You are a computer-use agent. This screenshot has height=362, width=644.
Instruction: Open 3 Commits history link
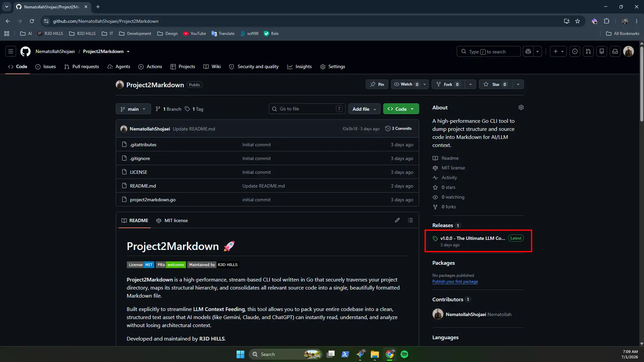(398, 128)
